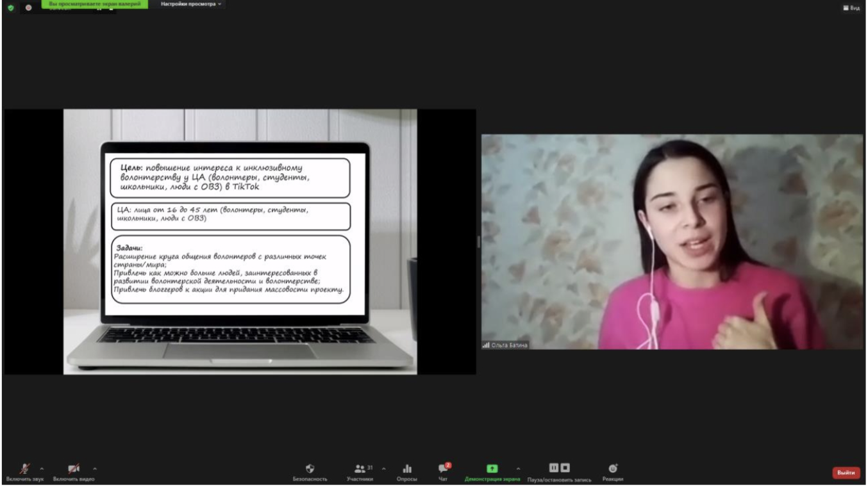Expand video options arrow next to camera

click(95, 468)
